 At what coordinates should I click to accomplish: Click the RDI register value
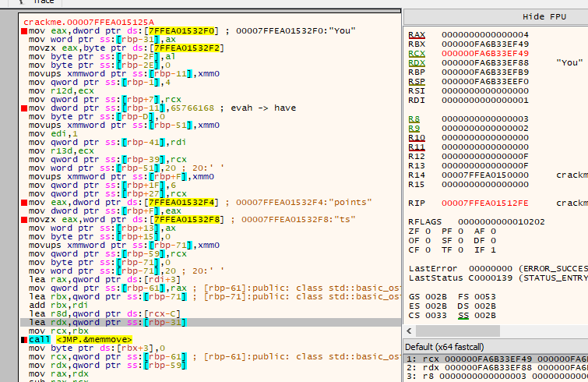point(485,101)
